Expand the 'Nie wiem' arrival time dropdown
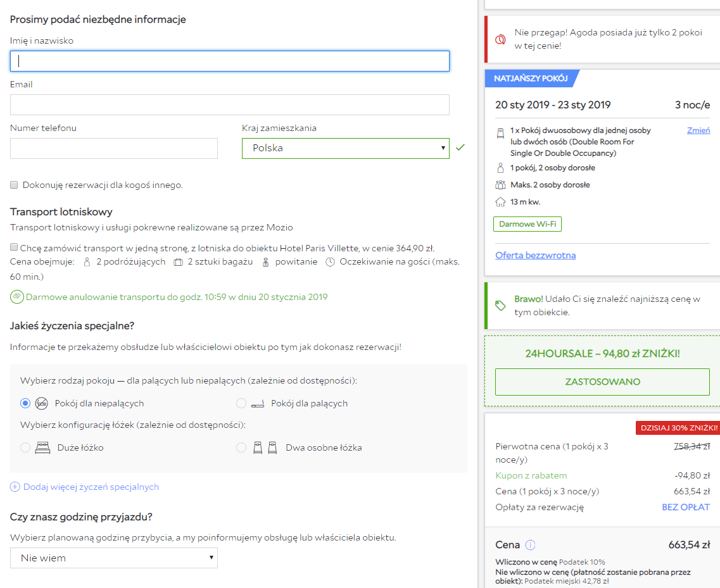The width and height of the screenshot is (720, 588). click(114, 558)
